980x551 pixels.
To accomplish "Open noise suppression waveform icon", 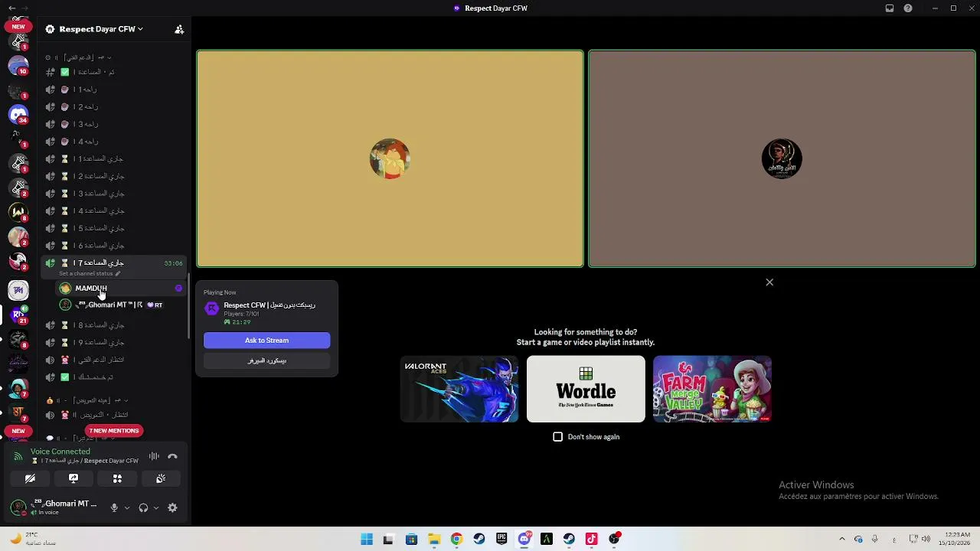I will click(154, 456).
